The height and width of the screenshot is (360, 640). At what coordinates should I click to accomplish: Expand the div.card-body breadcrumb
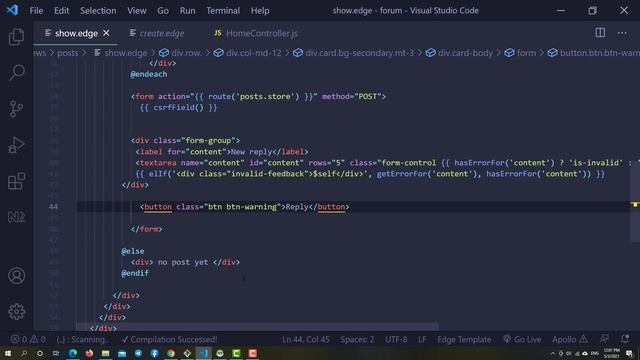(460, 53)
